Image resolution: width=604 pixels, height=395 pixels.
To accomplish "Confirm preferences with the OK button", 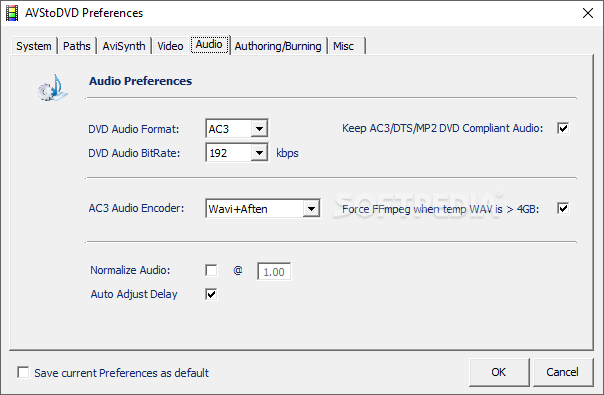I will tap(499, 372).
